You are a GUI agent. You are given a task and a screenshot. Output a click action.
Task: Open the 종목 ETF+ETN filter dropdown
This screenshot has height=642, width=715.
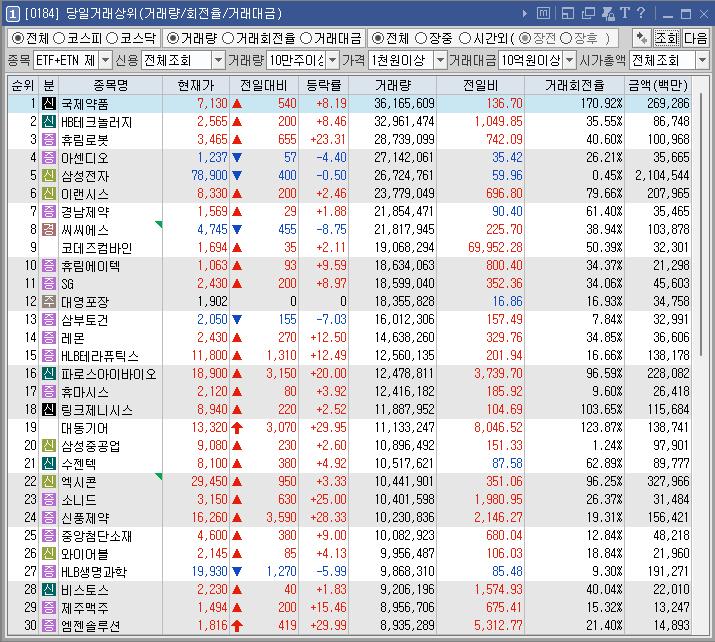pos(105,60)
